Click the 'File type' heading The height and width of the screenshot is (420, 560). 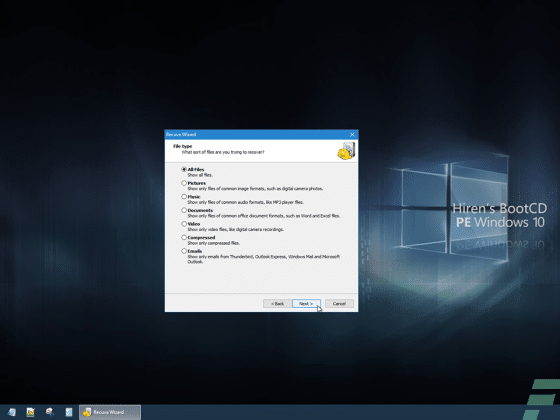[x=182, y=146]
